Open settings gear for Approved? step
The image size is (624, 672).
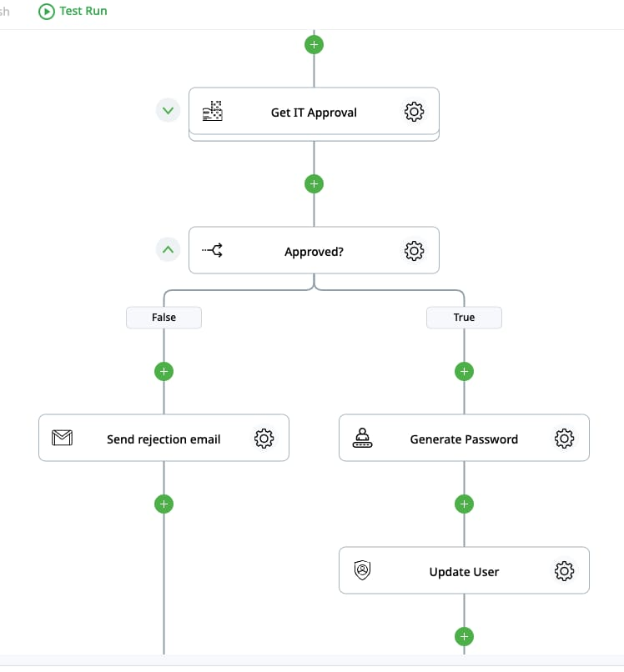click(x=414, y=250)
